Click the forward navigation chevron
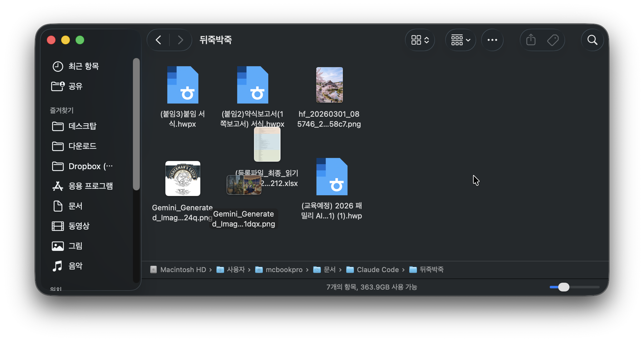 pyautogui.click(x=180, y=40)
